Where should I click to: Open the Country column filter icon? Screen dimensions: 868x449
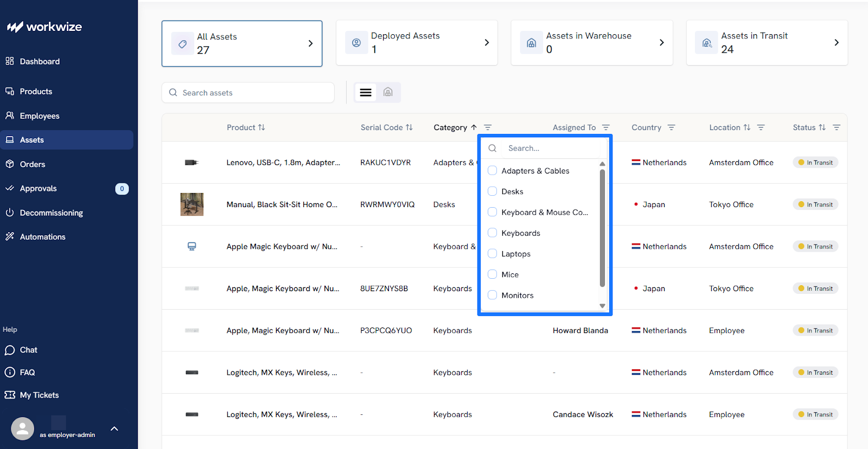[672, 127]
